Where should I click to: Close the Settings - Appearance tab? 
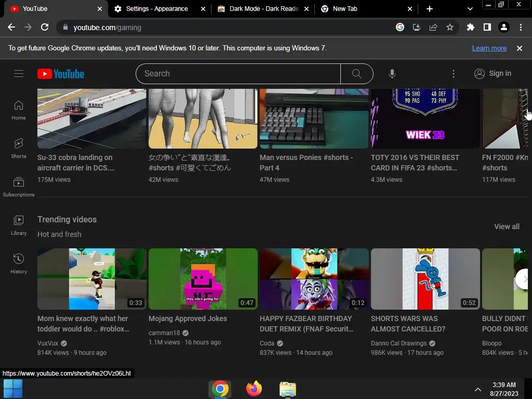point(203,9)
